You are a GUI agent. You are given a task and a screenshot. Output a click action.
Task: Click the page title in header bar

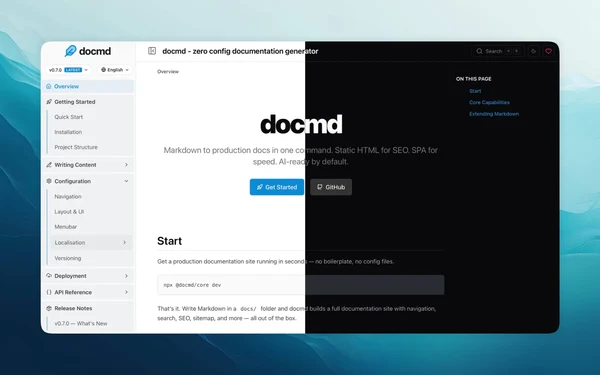pos(240,51)
